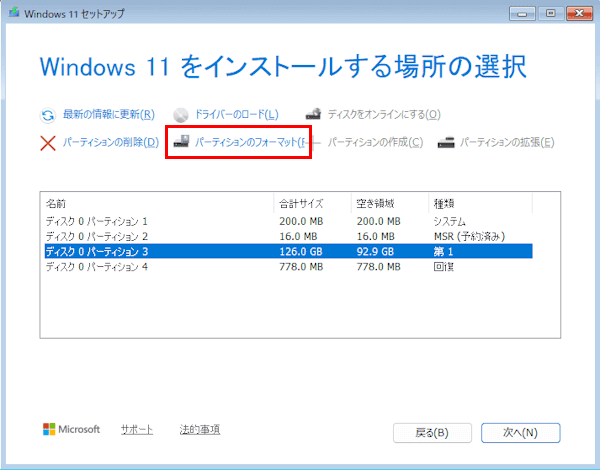Image resolution: width=600 pixels, height=470 pixels.
Task: Click the Windows setup title bar icon
Action: 15,13
